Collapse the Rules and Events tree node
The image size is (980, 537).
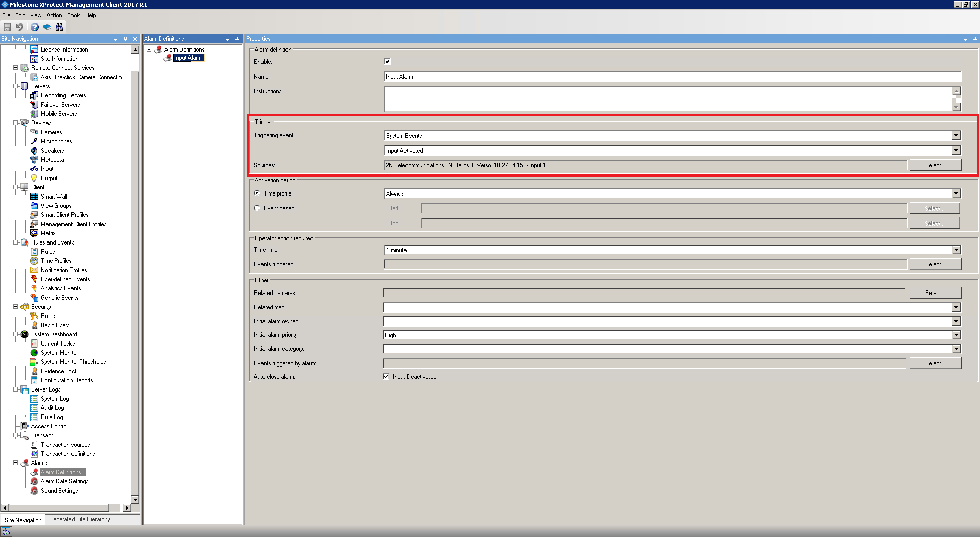pyautogui.click(x=16, y=242)
